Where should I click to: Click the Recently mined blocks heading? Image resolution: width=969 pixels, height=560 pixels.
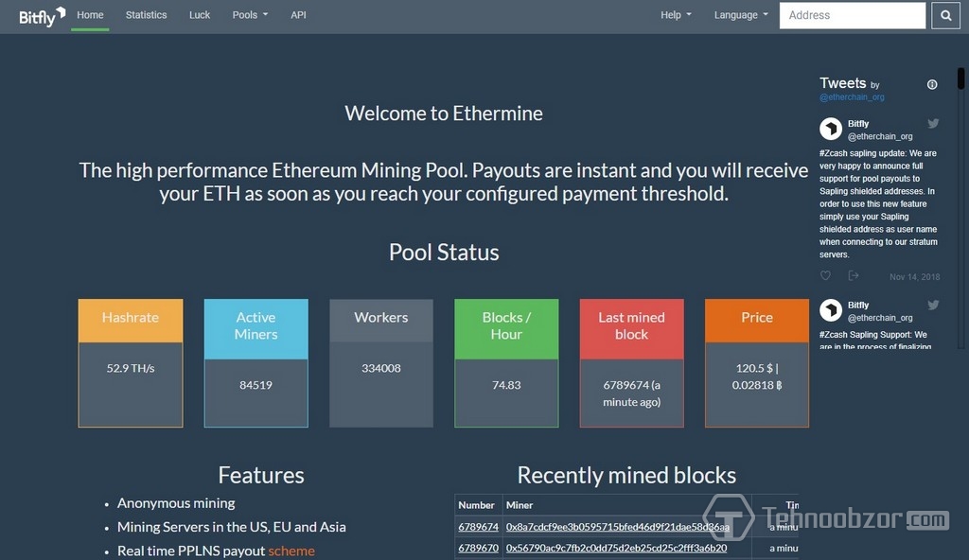point(626,475)
